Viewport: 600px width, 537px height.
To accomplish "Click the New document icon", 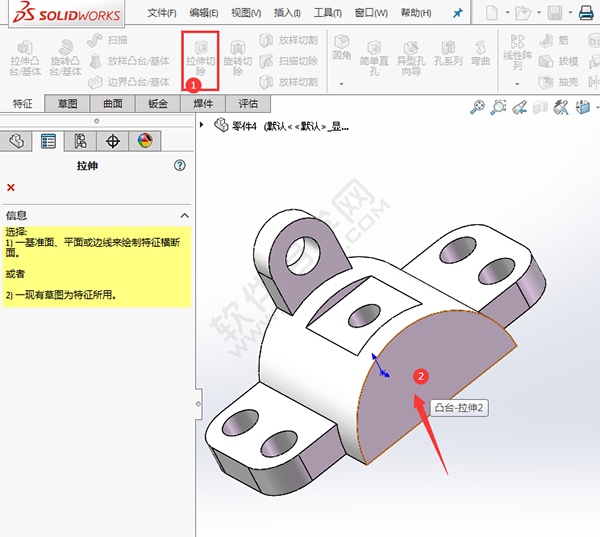I will tap(492, 13).
